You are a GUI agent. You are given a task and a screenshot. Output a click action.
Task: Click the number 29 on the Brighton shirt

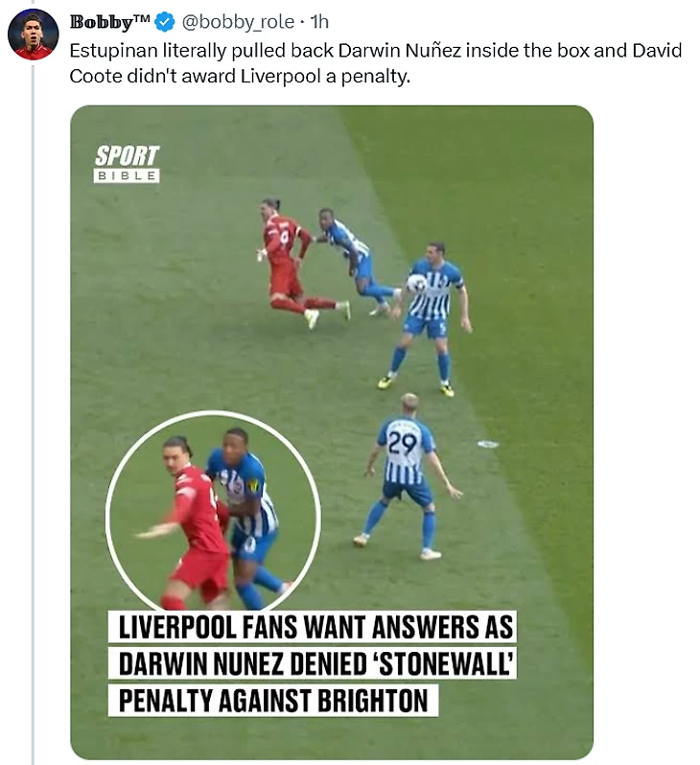click(x=402, y=444)
